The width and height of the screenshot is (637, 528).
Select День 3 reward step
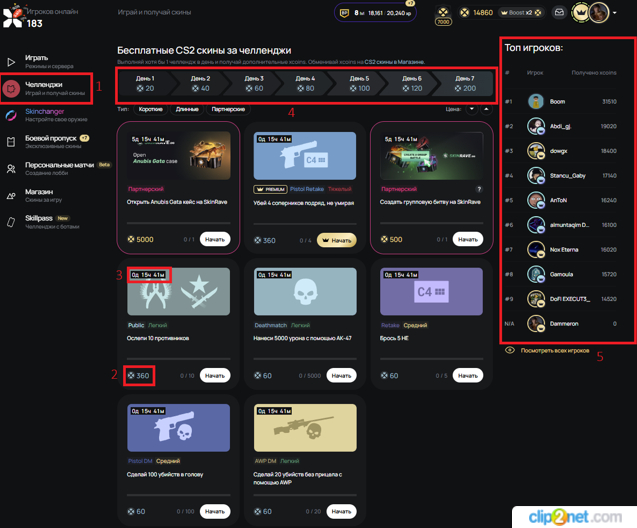tap(254, 83)
